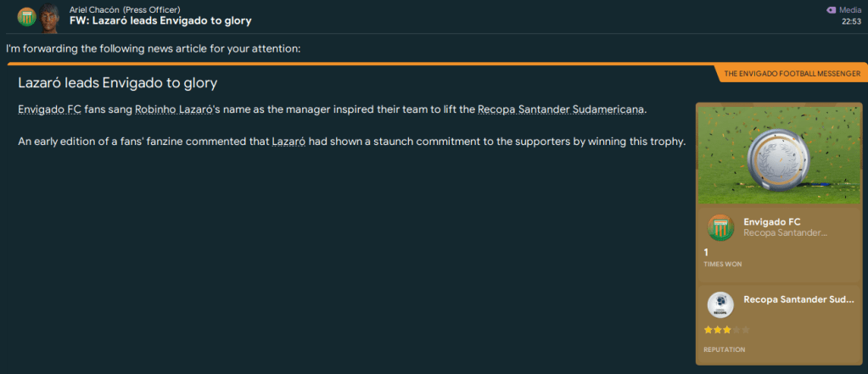The width and height of the screenshot is (868, 374).
Task: Click The Envigado Football Messenger label
Action: [791, 75]
